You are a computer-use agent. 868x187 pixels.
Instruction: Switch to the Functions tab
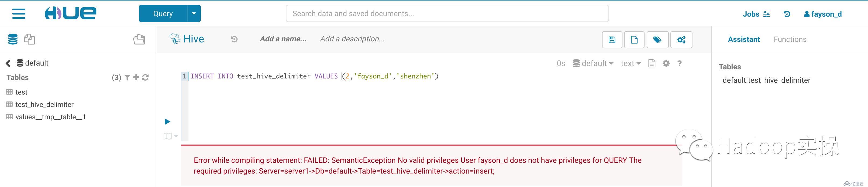tap(790, 39)
